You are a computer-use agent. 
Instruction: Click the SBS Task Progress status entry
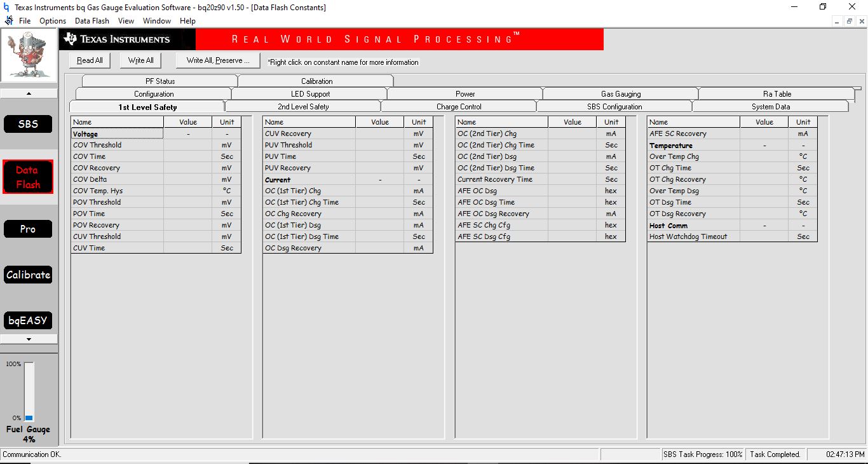(703, 454)
